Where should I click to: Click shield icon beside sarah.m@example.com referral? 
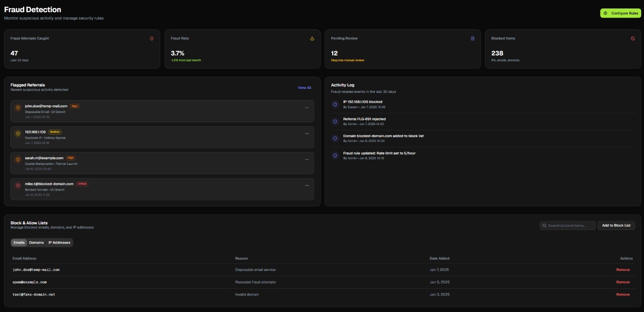[x=18, y=160]
